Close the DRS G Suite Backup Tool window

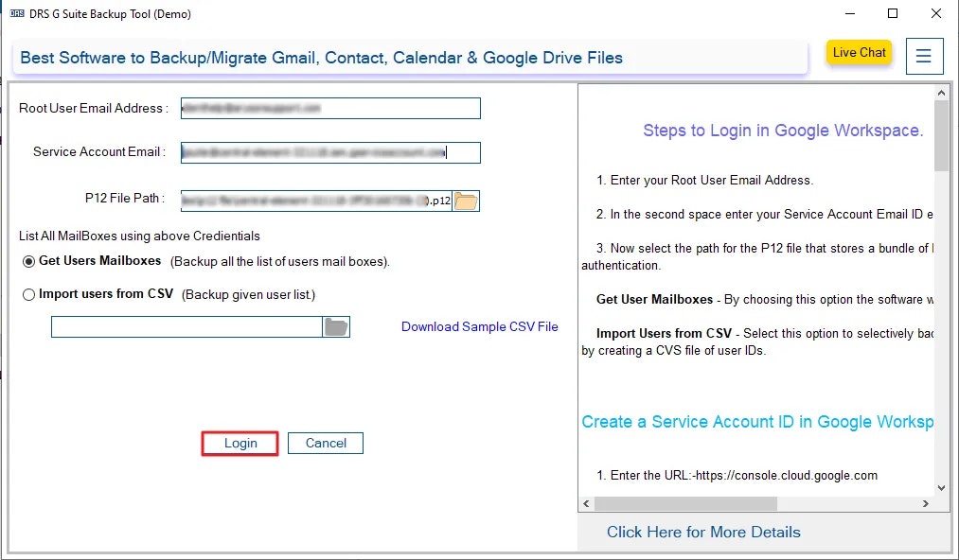pyautogui.click(x=935, y=13)
